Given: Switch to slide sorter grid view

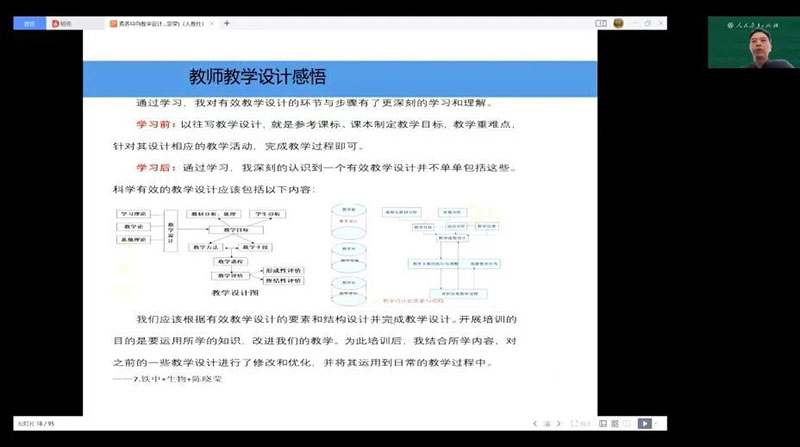Looking at the screenshot, I should coord(615,424).
